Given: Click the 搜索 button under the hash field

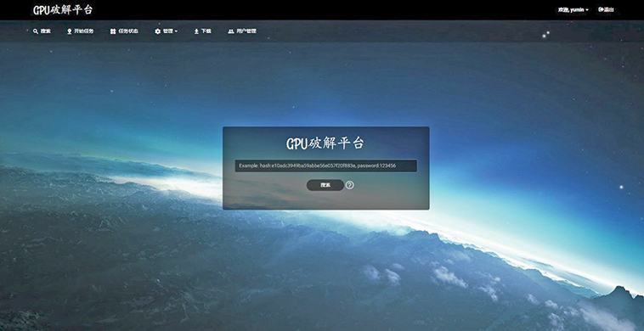Looking at the screenshot, I should pyautogui.click(x=325, y=185).
